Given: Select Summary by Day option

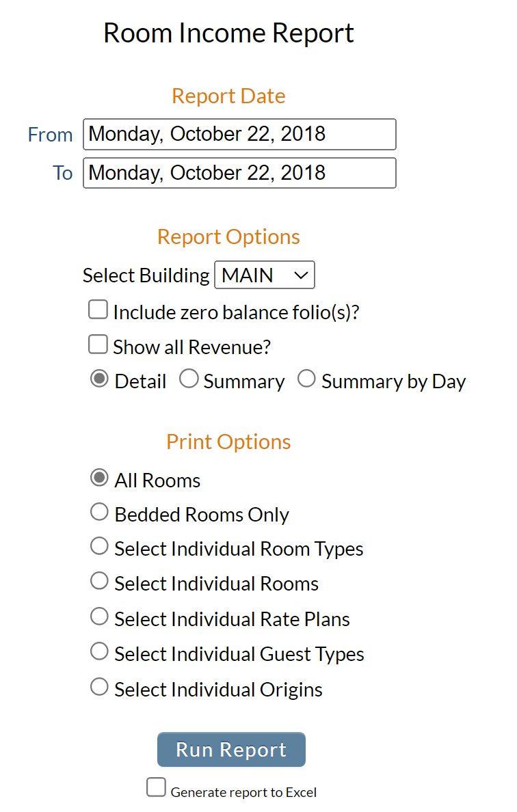Looking at the screenshot, I should point(306,379).
